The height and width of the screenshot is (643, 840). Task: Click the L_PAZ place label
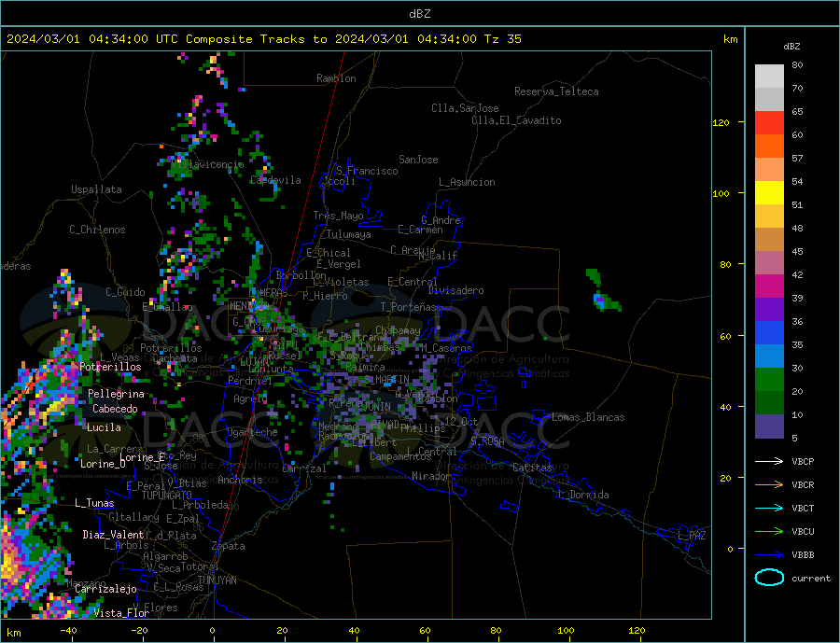692,536
